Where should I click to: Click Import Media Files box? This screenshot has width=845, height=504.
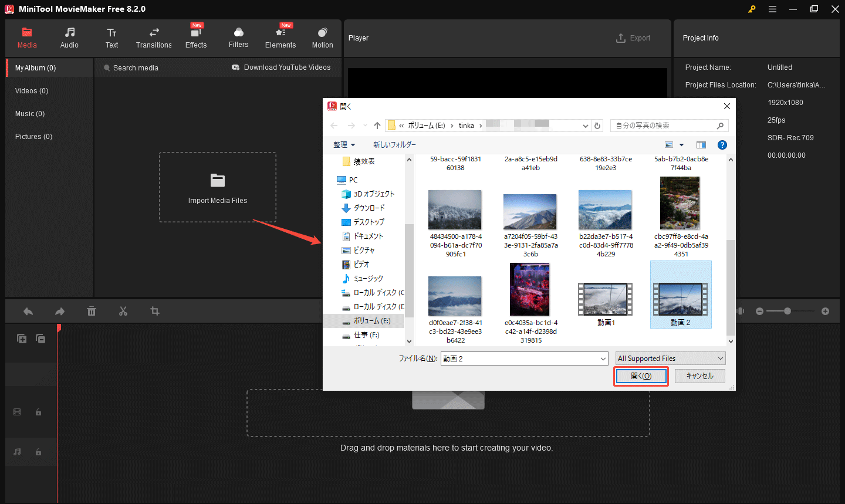pyautogui.click(x=218, y=187)
